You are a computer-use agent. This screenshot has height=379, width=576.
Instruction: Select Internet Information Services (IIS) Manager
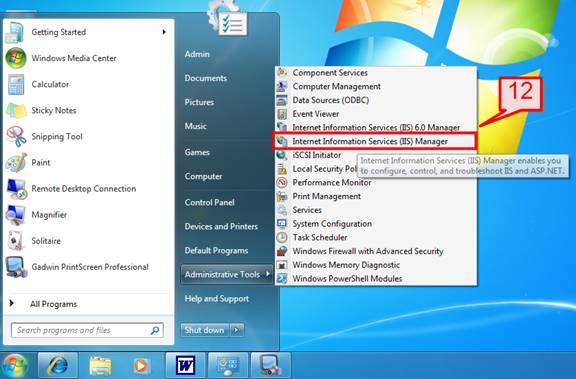374,141
